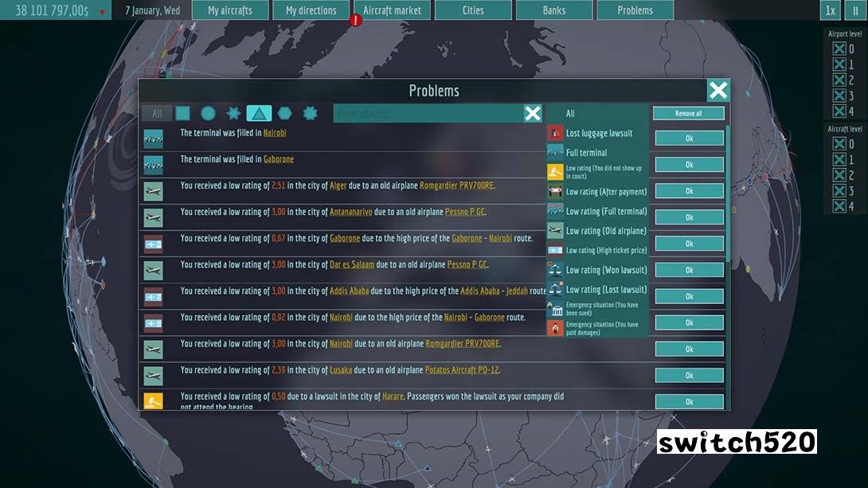Click the Problems list vertical scrollbar

(727, 193)
